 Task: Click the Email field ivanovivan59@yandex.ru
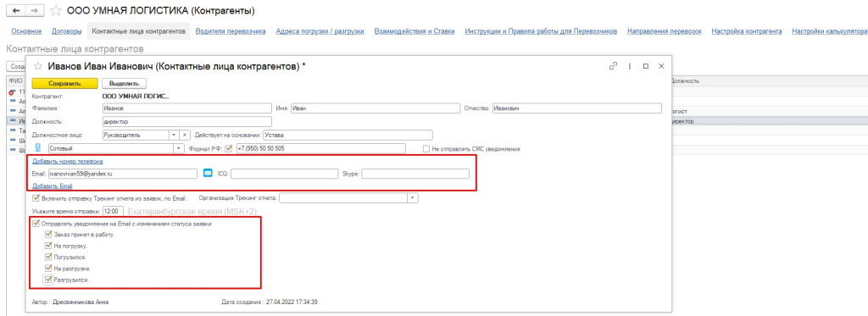tap(122, 174)
